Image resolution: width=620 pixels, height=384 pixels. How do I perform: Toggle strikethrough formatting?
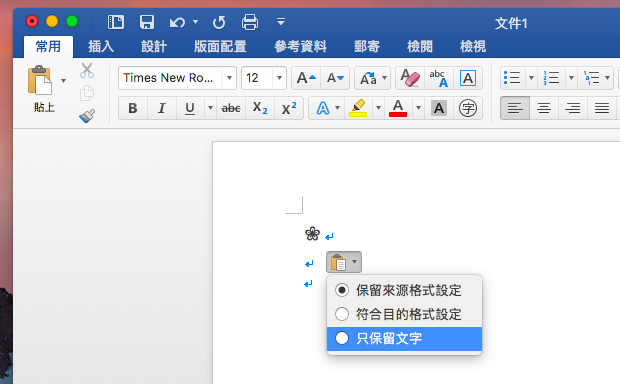coord(231,108)
